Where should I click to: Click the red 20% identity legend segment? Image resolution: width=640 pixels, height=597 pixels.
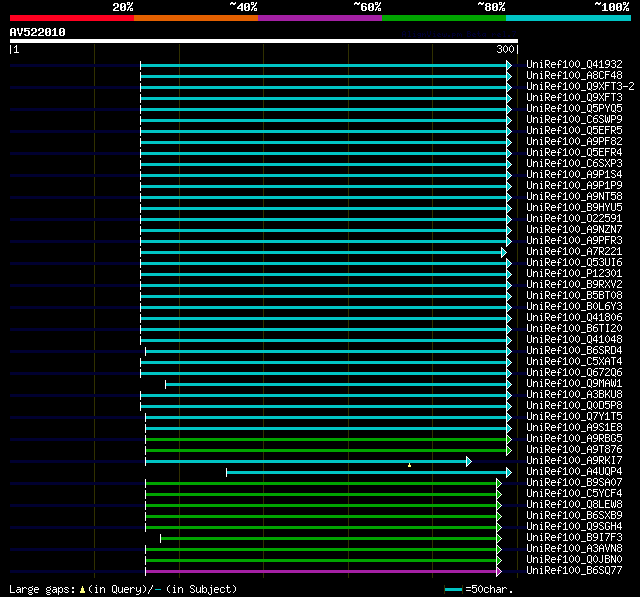point(72,18)
